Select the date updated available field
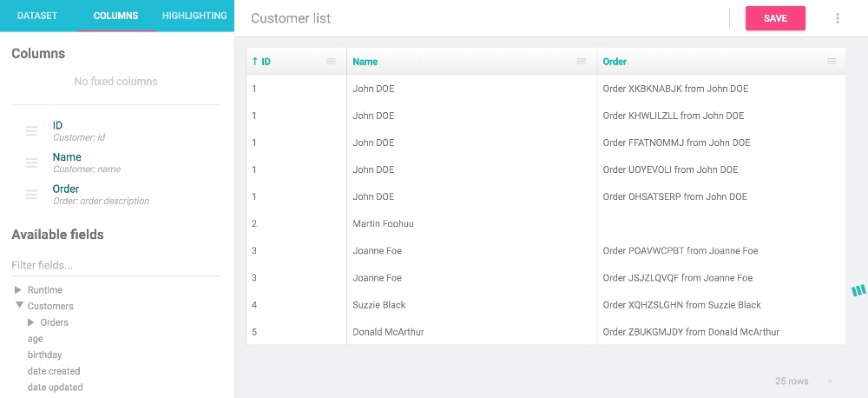Image resolution: width=868 pixels, height=398 pixels. tap(56, 387)
